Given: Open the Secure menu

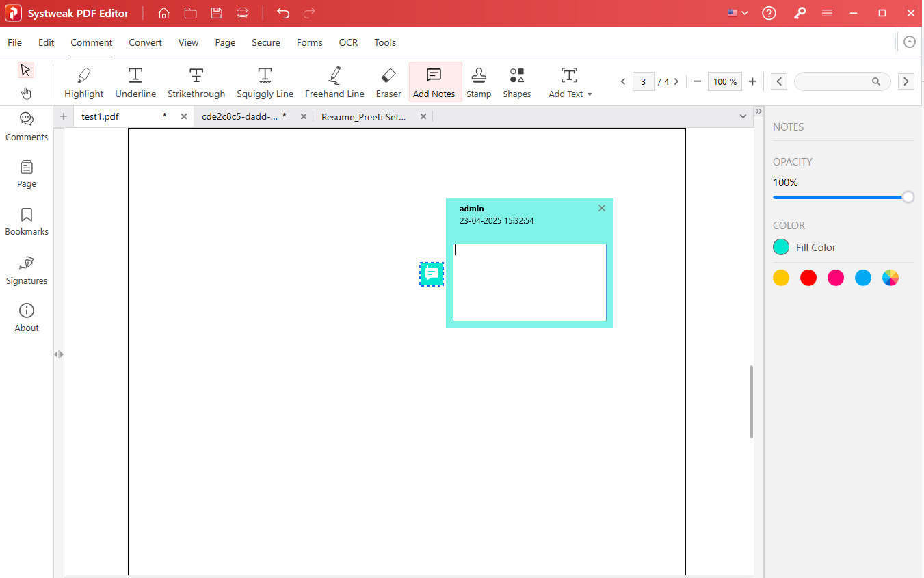Looking at the screenshot, I should (266, 42).
